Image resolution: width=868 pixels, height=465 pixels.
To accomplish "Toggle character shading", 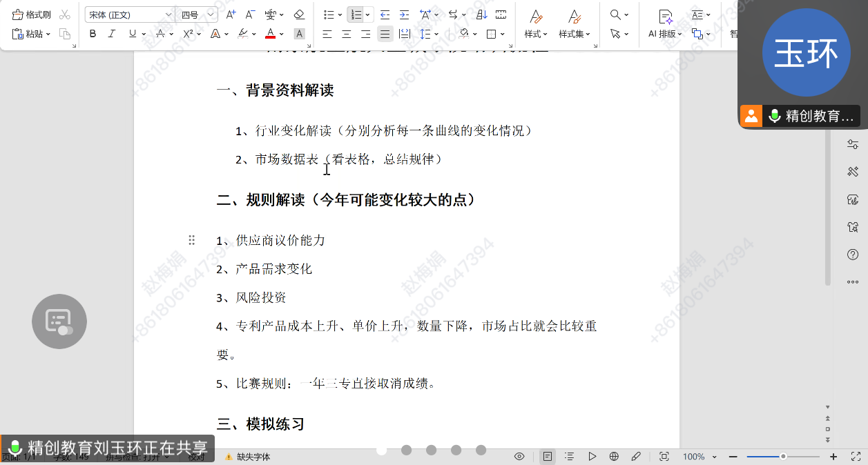I will point(299,34).
